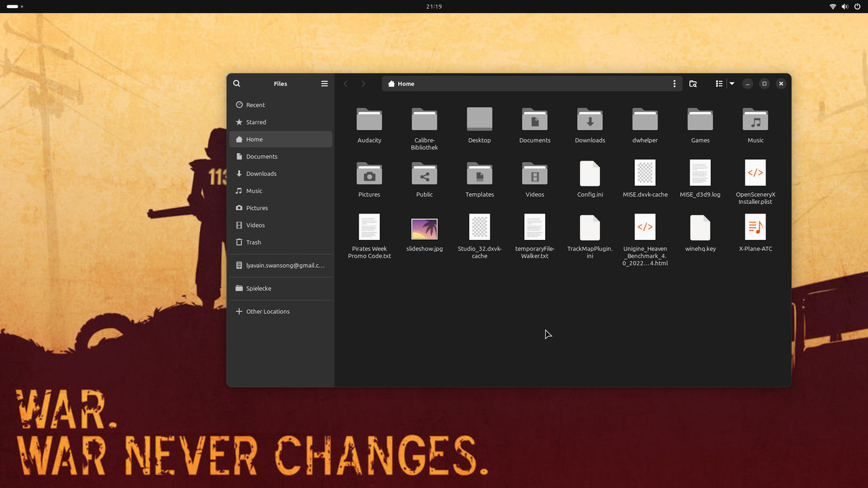Open Spielecke bookmark in the sidebar

coord(281,288)
